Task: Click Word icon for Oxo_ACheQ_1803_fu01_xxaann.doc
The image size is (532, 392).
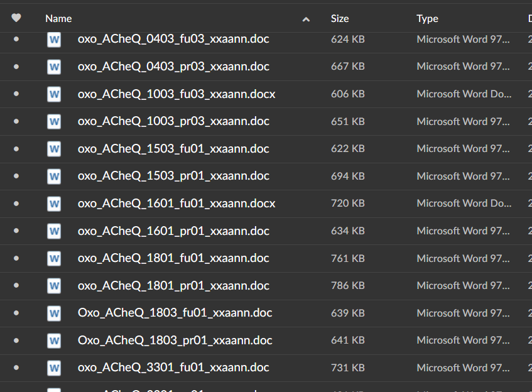Action: click(54, 313)
